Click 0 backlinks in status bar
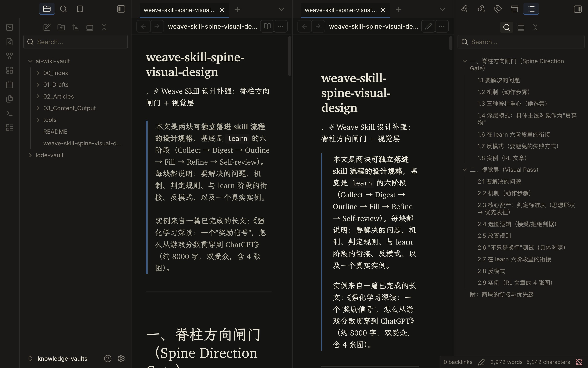Screen dimensions: 588x368 [458, 362]
